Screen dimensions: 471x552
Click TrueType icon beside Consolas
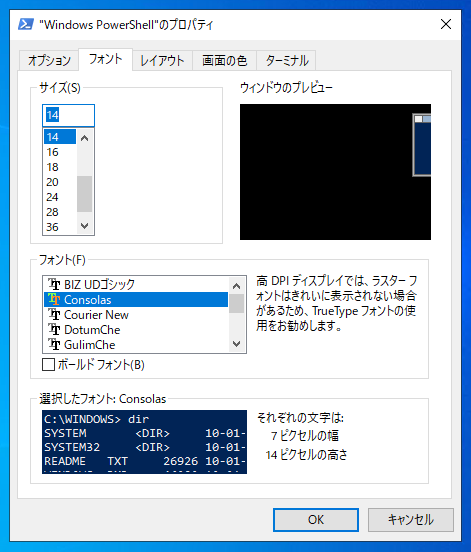pyautogui.click(x=54, y=299)
